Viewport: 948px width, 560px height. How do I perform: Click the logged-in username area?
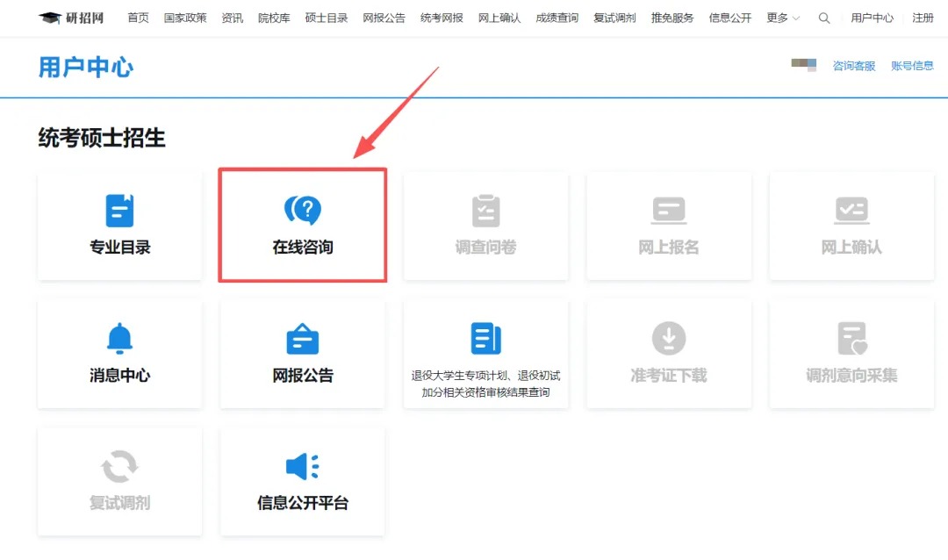[x=804, y=65]
